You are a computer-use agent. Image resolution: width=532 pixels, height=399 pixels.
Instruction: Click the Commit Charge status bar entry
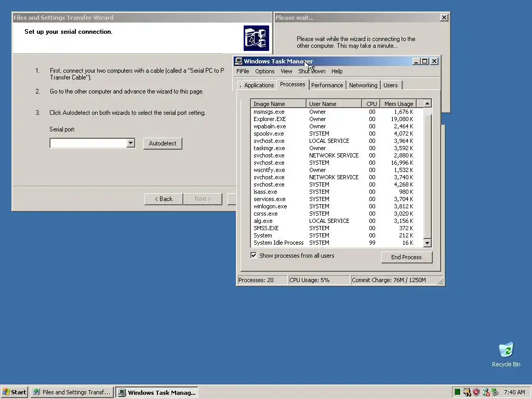pyautogui.click(x=394, y=280)
